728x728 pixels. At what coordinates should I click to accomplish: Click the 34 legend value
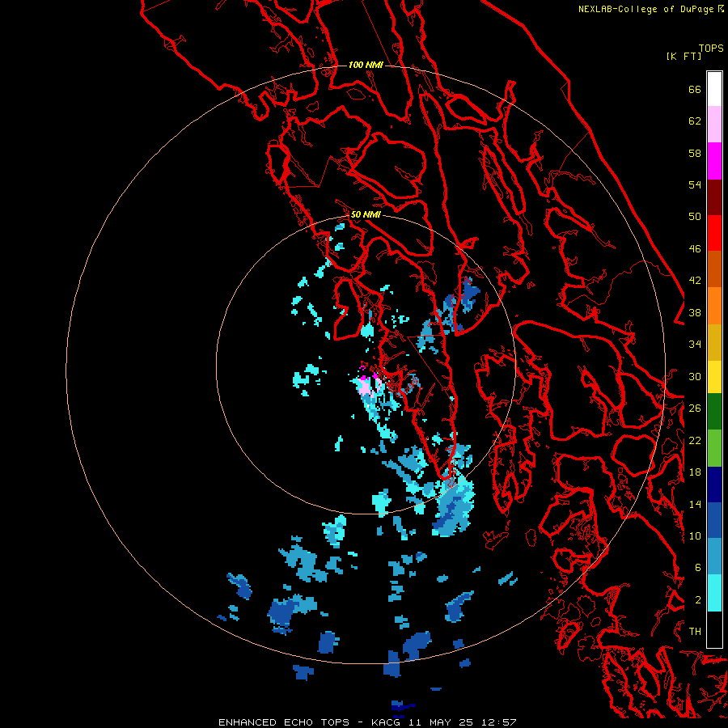pyautogui.click(x=695, y=344)
